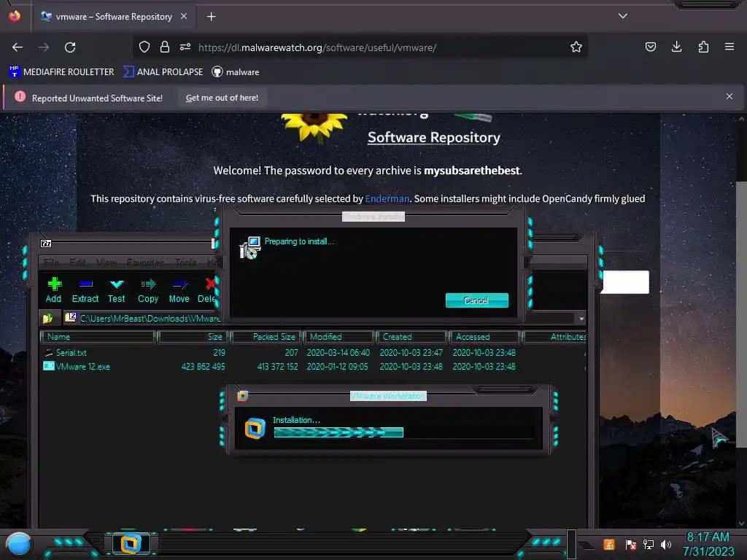Expand the list all tabs chevron
This screenshot has width=747, height=560.
(623, 16)
